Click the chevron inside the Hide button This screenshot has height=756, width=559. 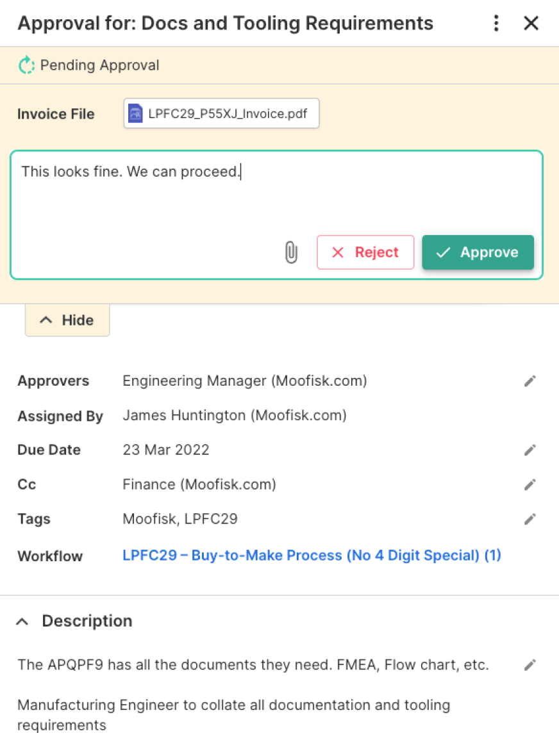(46, 320)
